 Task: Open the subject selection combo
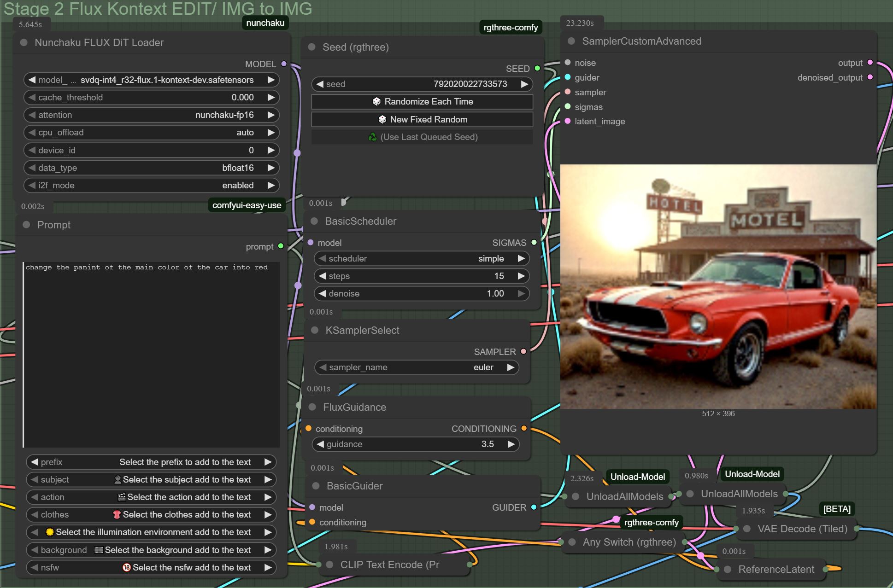coord(151,479)
